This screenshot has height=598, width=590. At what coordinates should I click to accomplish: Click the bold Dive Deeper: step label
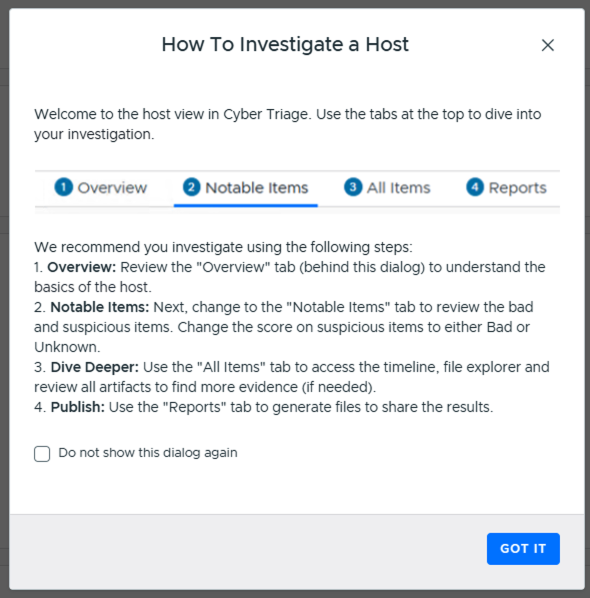pos(95,367)
